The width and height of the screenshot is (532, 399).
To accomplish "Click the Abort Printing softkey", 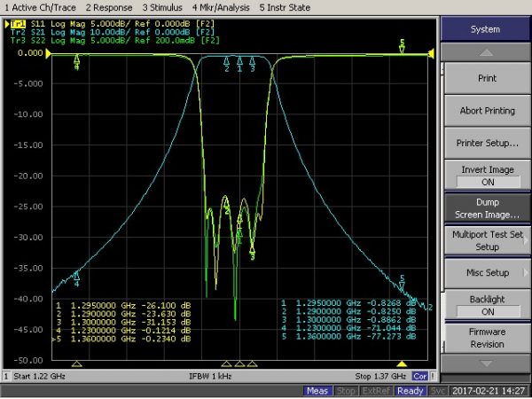I will click(x=487, y=111).
